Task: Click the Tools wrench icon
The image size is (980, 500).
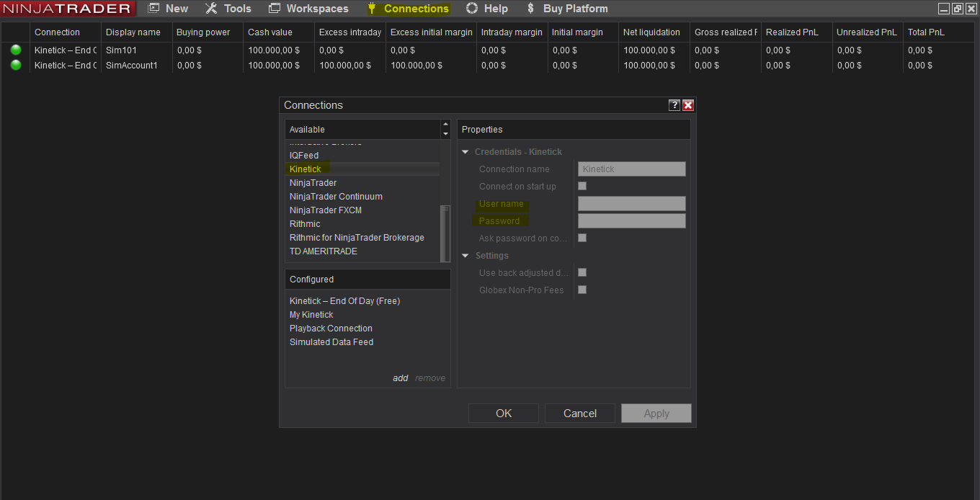Action: click(211, 9)
